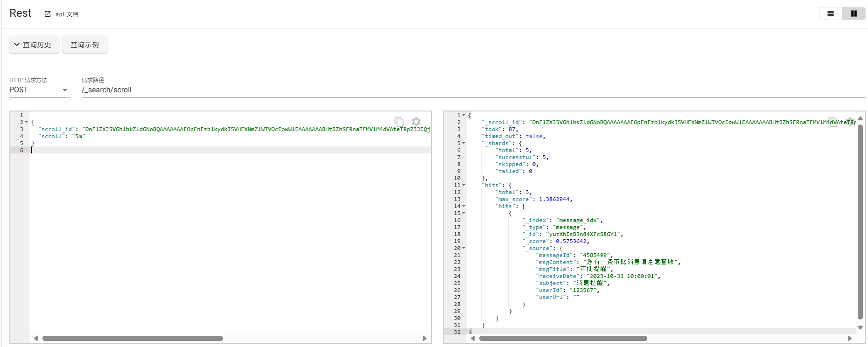This screenshot has height=347, width=868.
Task: Click response editor scroll-right arrow
Action: (x=850, y=339)
